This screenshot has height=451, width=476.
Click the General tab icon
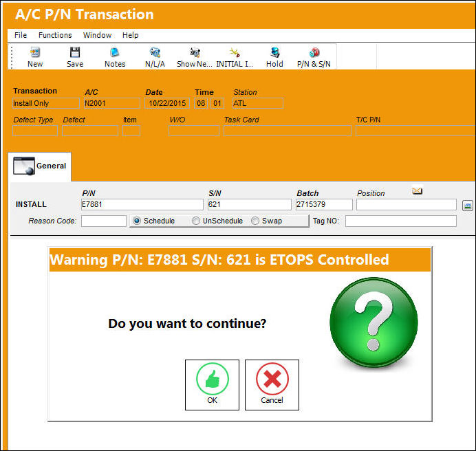pyautogui.click(x=24, y=166)
